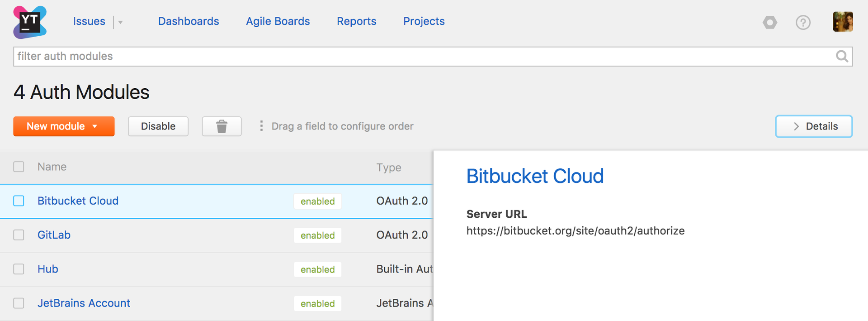Click the search magnifier icon
This screenshot has height=321, width=868.
(841, 56)
